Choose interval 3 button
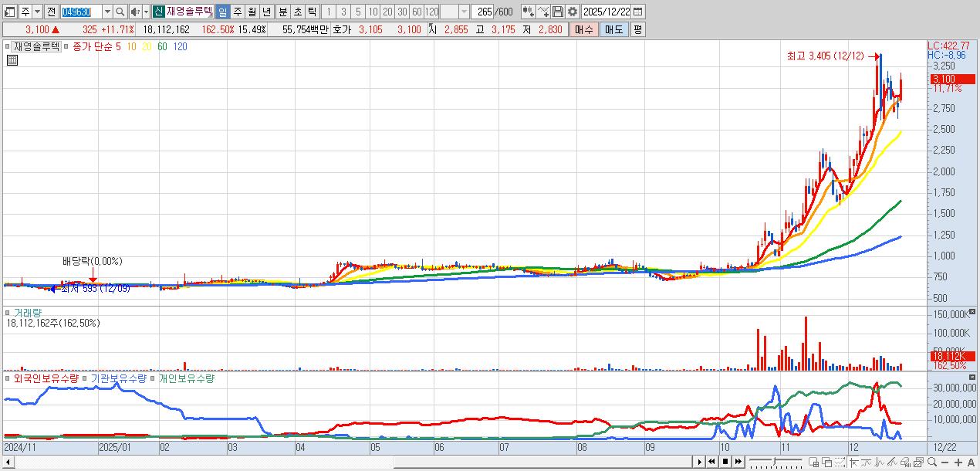 tap(343, 12)
